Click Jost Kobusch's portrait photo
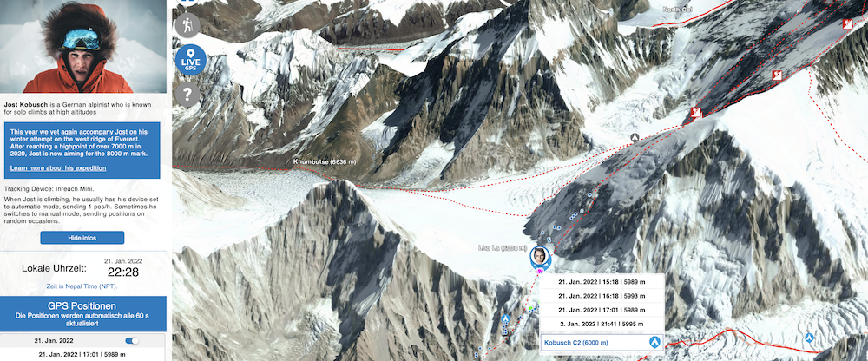The width and height of the screenshot is (868, 361). tap(83, 46)
